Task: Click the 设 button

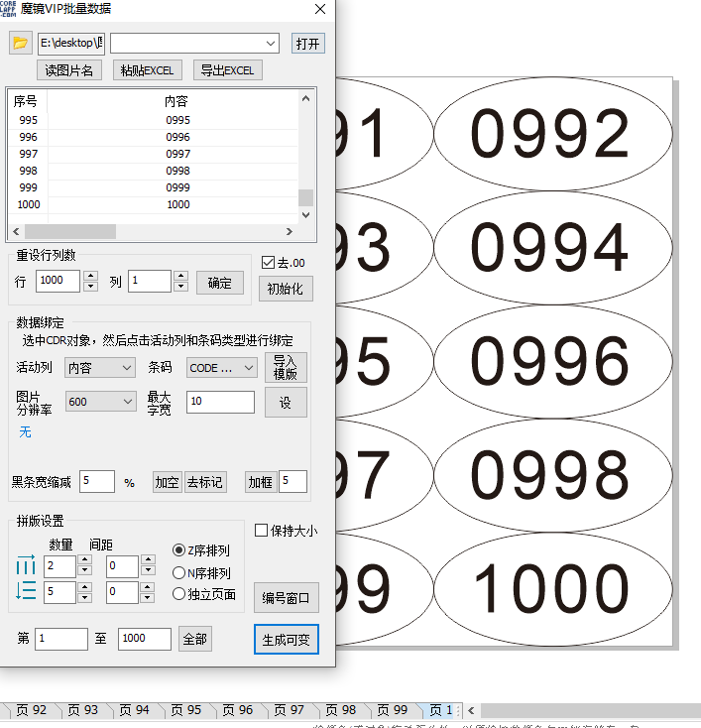Action: tap(286, 402)
